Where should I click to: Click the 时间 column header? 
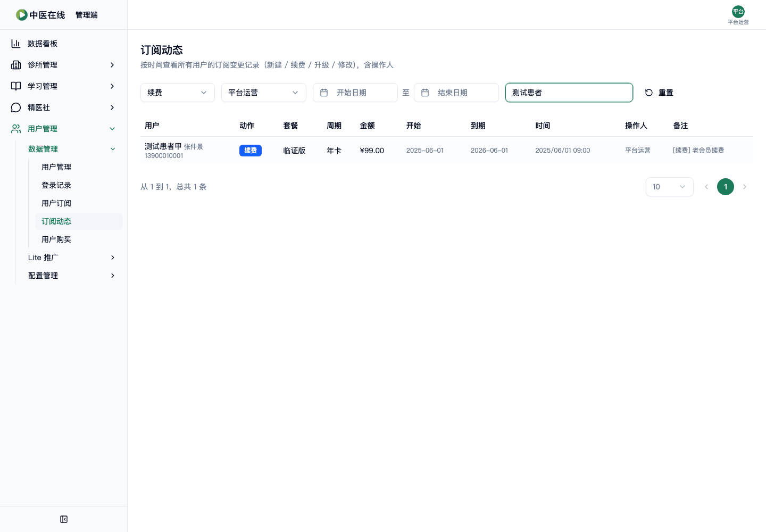click(x=543, y=126)
